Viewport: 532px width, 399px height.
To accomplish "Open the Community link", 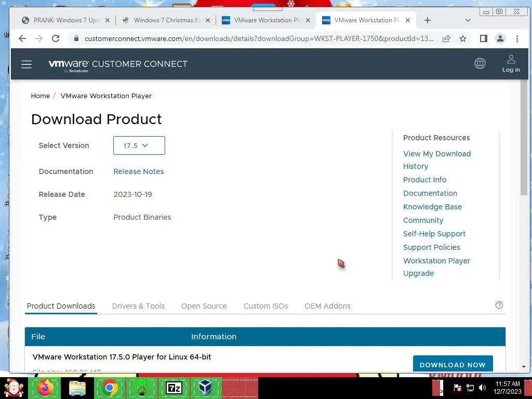I will pyautogui.click(x=423, y=220).
